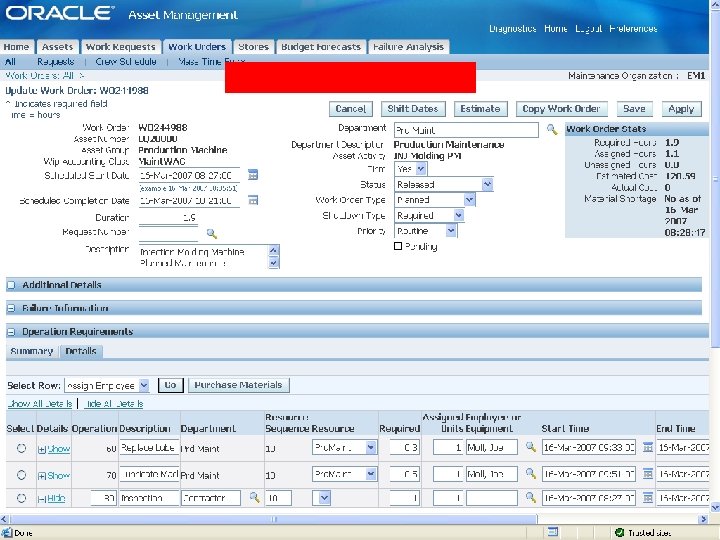Click the Copy Work Order button
Viewport: 720px width, 540px height.
[x=561, y=108]
